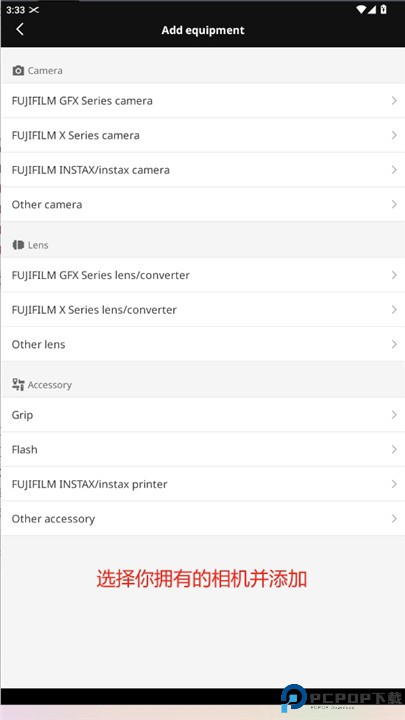Click the Accessory section icon

coord(18,384)
